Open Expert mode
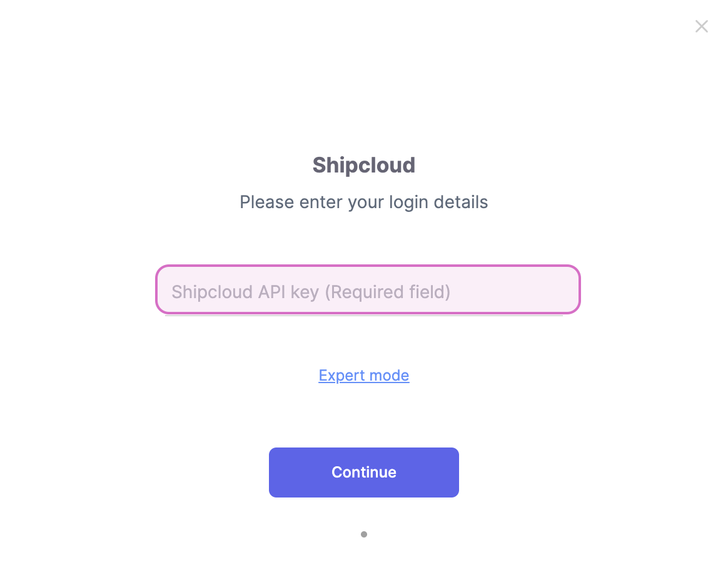The height and width of the screenshot is (585, 728). 363,375
